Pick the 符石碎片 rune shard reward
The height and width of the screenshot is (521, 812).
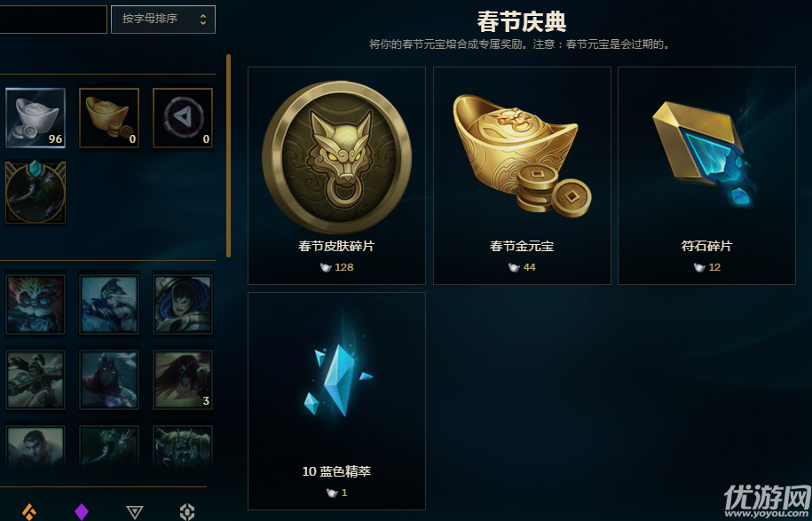point(706,176)
